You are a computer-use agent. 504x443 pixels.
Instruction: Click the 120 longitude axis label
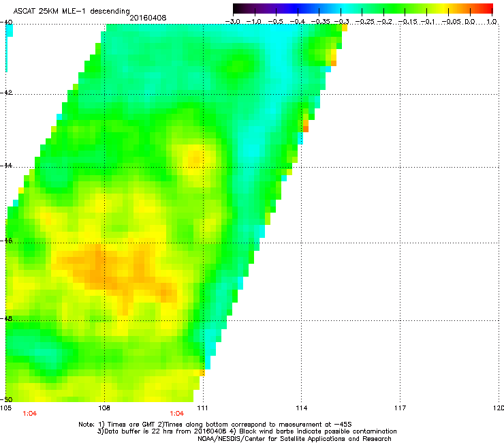(x=499, y=408)
